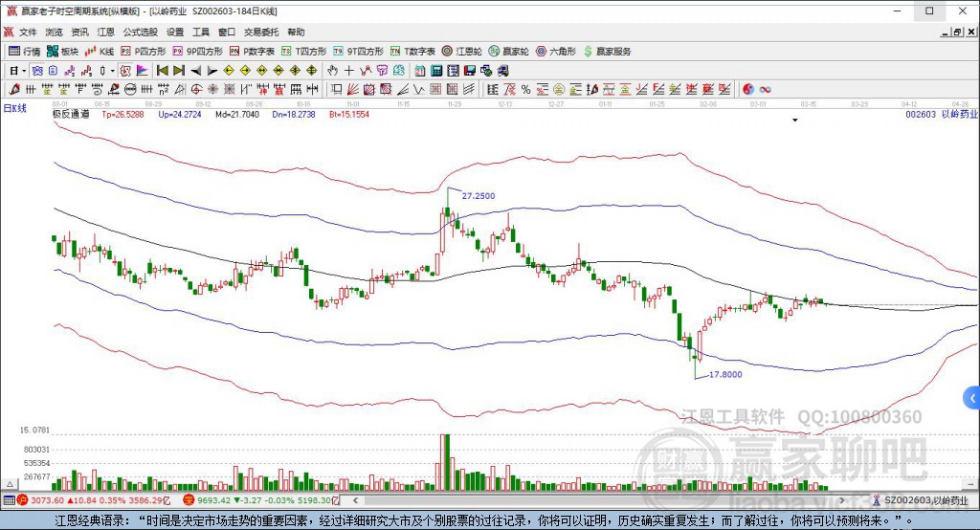Screen dimensions: 980x530
Task: Activate the crosshair plus cursor tool
Action: [x=348, y=71]
